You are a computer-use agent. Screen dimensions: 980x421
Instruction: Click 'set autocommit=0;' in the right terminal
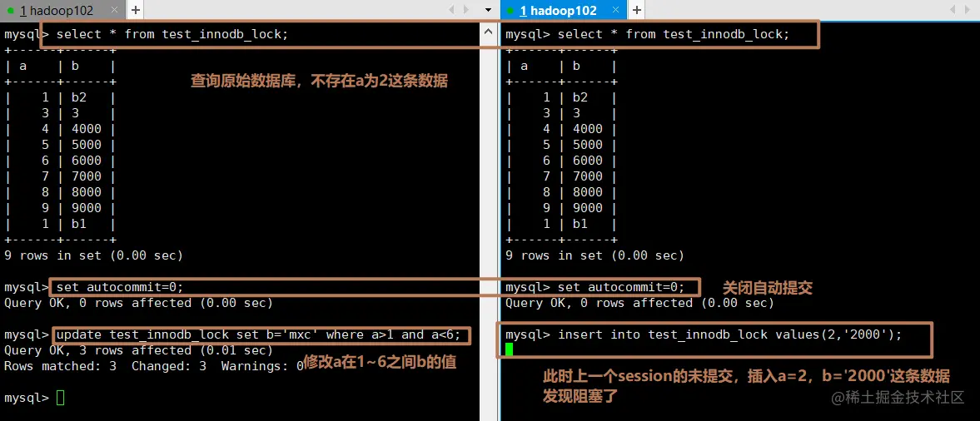(x=621, y=287)
